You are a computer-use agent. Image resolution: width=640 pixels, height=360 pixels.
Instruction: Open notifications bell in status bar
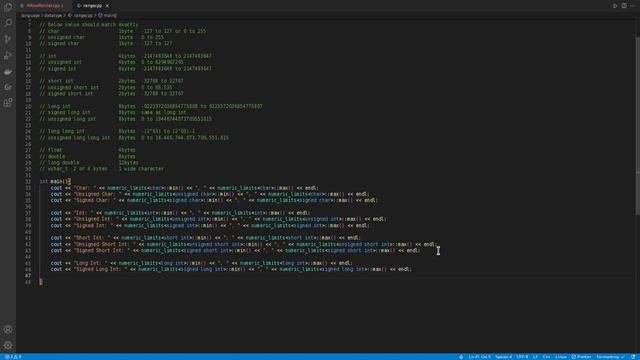(x=633, y=357)
